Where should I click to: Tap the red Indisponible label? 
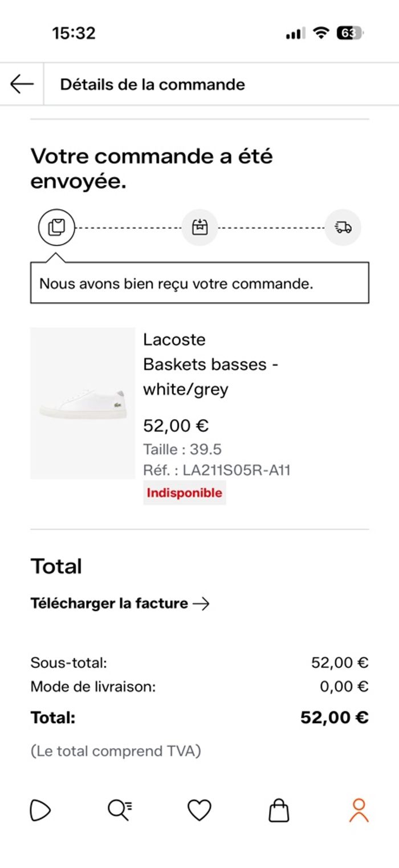pos(184,493)
